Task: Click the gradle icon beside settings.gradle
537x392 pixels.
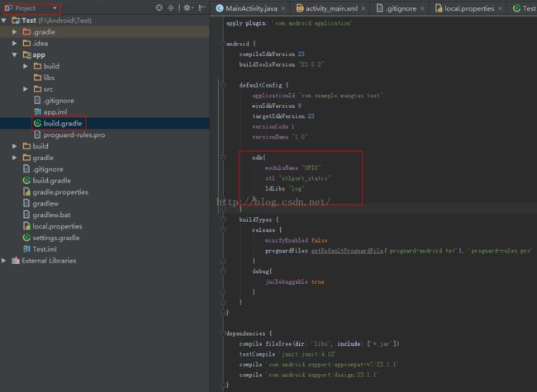Action: point(26,238)
